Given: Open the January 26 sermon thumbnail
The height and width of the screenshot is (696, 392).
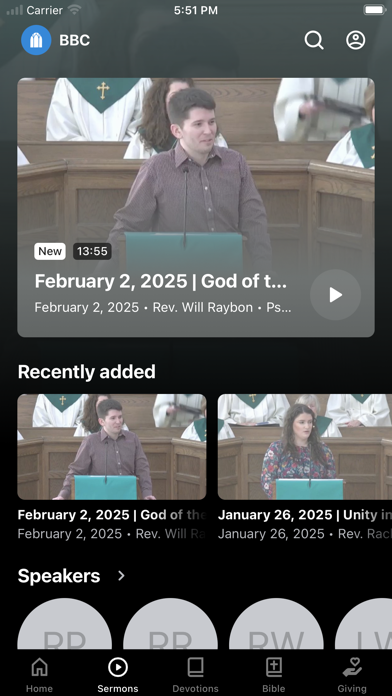Looking at the screenshot, I should coord(305,447).
